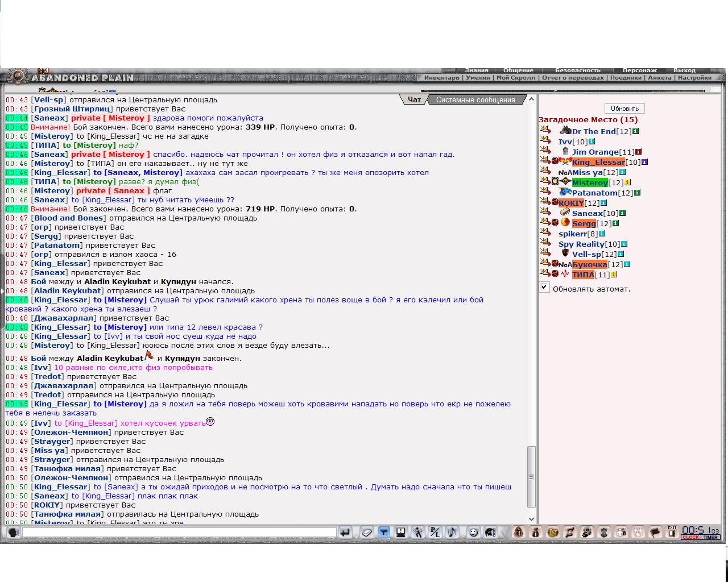Open info icon for Dr The End

(x=635, y=131)
